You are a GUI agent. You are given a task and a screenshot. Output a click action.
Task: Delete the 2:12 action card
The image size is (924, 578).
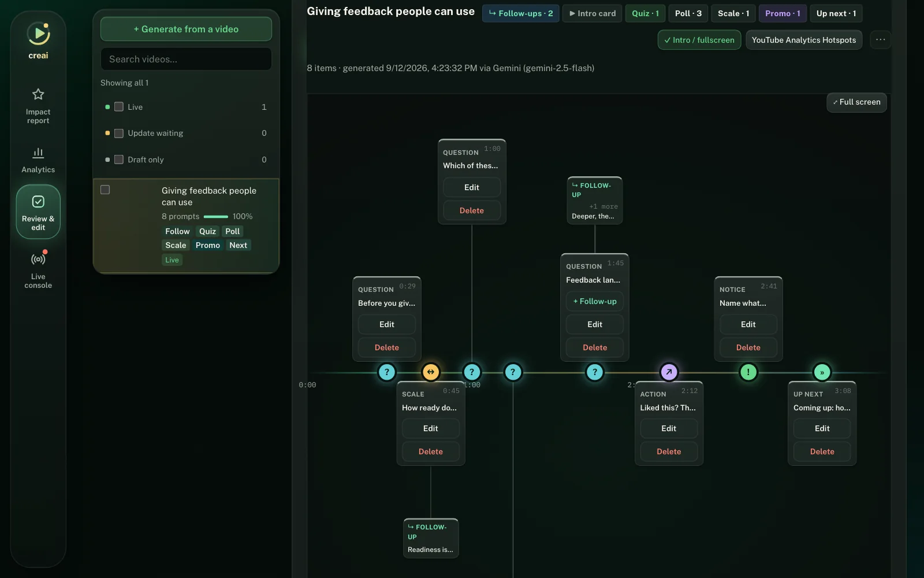click(x=669, y=451)
